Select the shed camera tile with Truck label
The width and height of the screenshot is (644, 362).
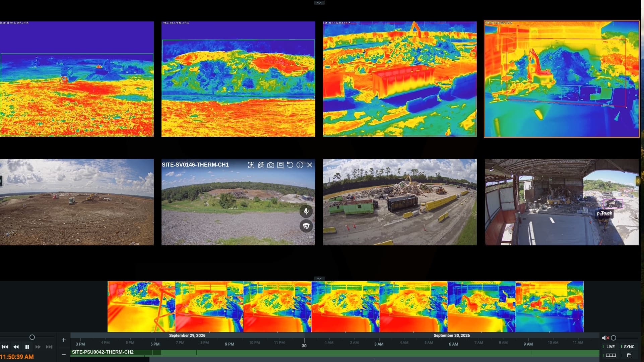(x=562, y=202)
